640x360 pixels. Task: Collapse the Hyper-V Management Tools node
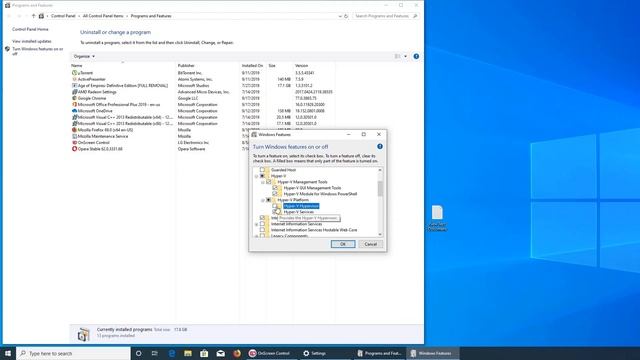click(x=262, y=182)
